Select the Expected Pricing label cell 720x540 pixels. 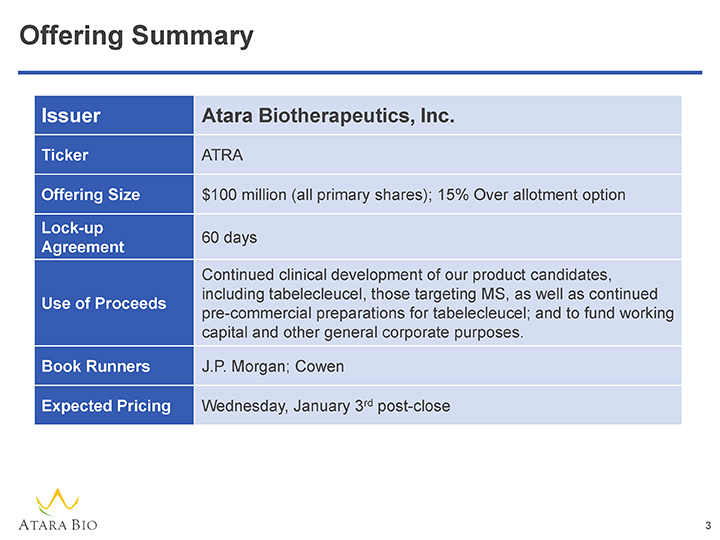(x=106, y=406)
